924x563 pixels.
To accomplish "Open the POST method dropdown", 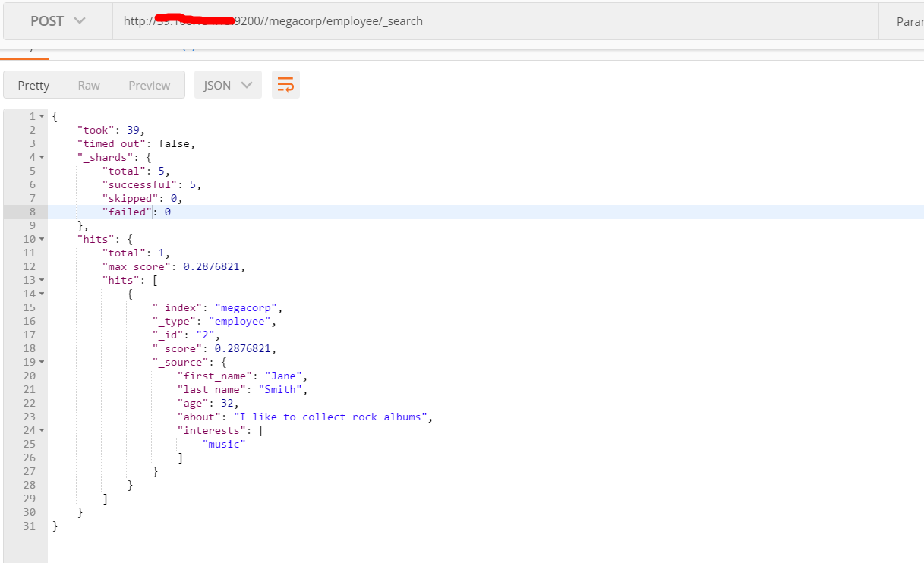I will [x=58, y=21].
